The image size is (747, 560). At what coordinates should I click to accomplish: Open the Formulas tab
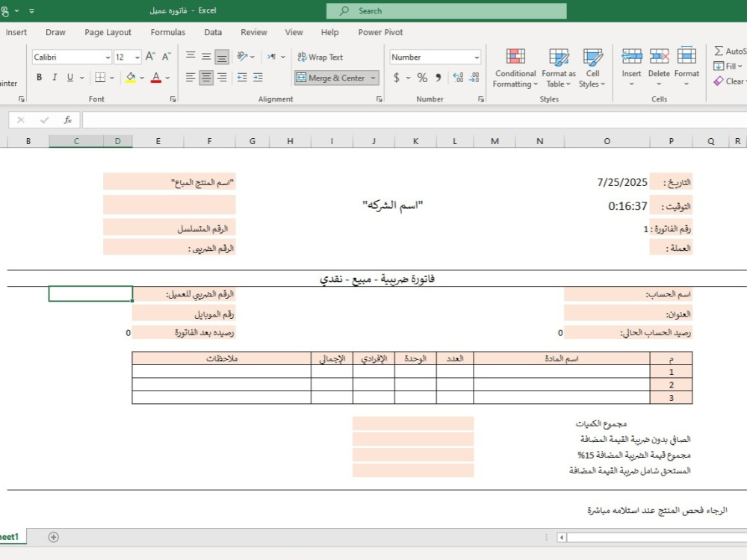[167, 32]
